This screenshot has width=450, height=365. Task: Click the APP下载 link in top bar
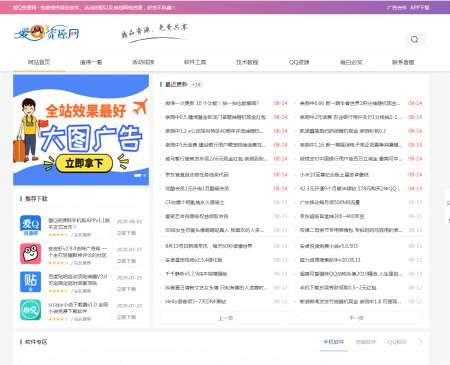[419, 7]
